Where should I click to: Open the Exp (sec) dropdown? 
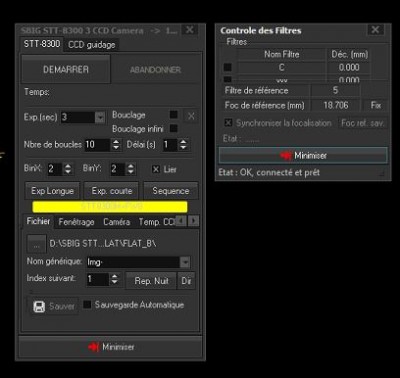tap(100, 117)
